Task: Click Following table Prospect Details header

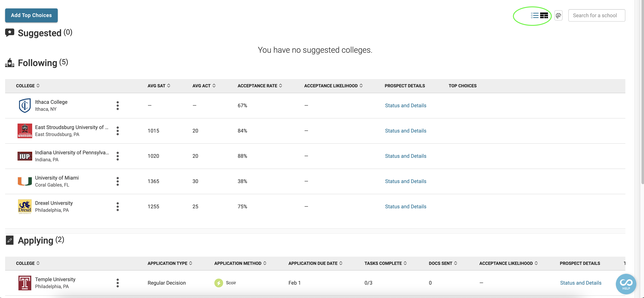Action: click(x=405, y=86)
